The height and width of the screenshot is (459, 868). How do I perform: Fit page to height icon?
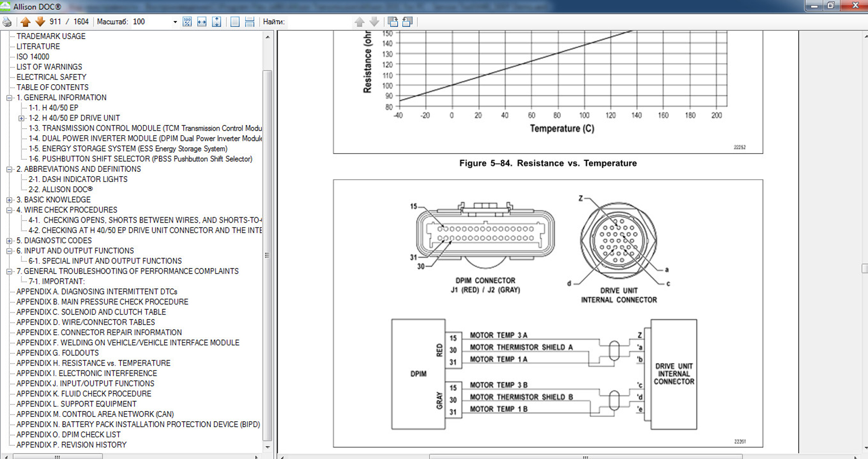click(217, 22)
